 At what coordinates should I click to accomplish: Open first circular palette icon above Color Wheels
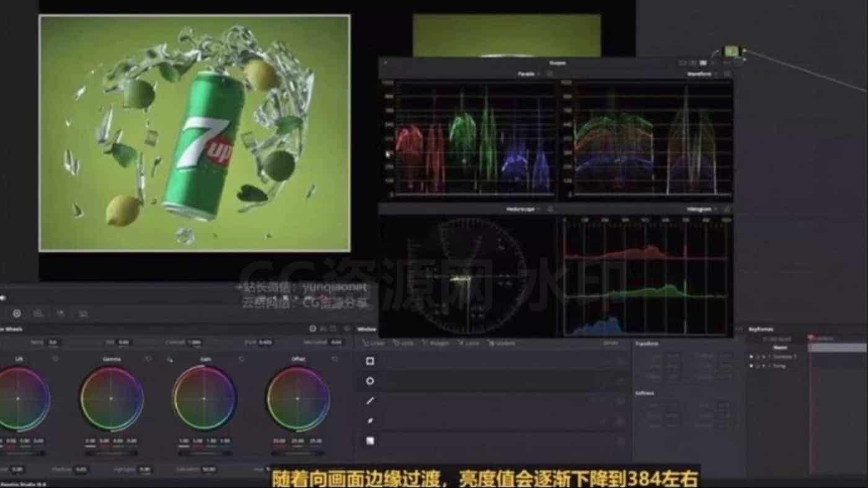(17, 314)
